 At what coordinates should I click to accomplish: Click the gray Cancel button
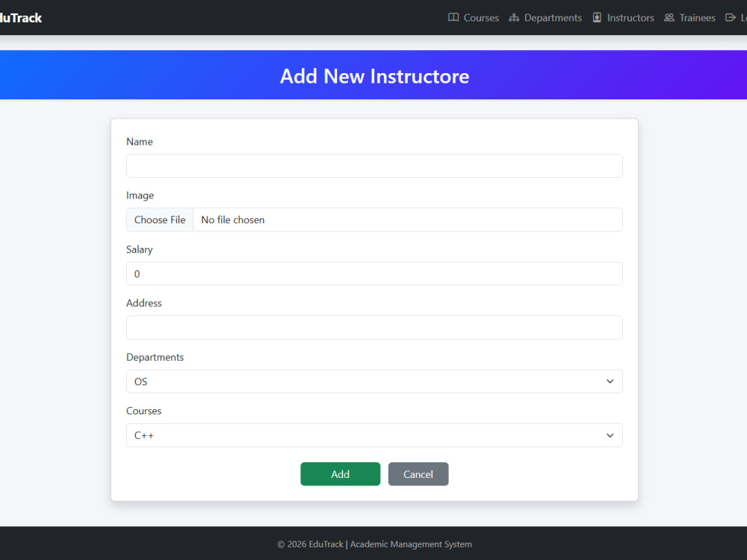(418, 474)
